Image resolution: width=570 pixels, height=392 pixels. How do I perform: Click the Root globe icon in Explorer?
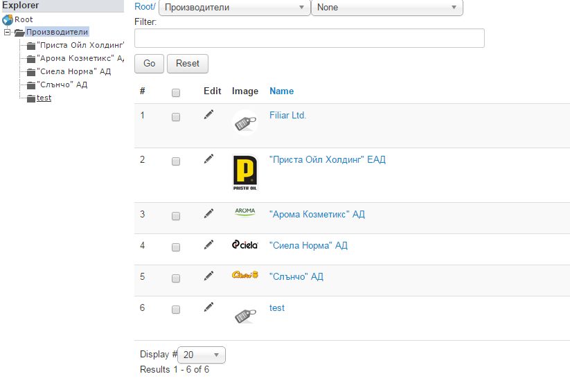point(8,19)
